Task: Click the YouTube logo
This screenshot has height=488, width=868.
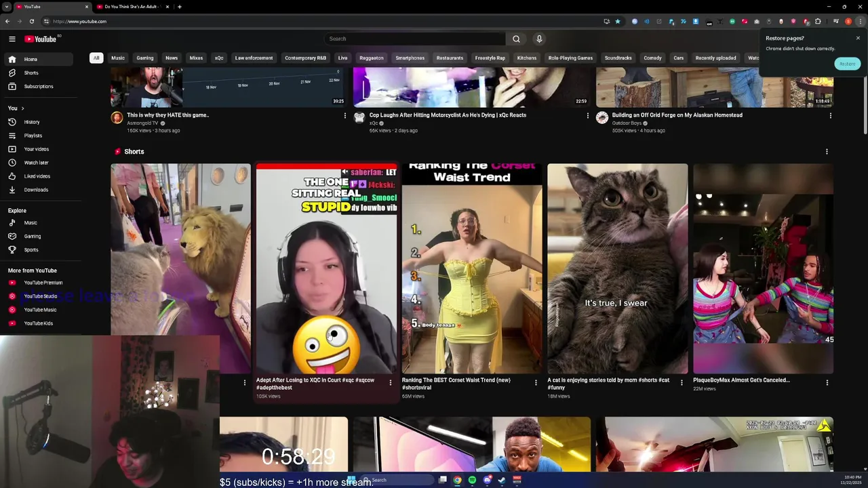Action: point(41,39)
